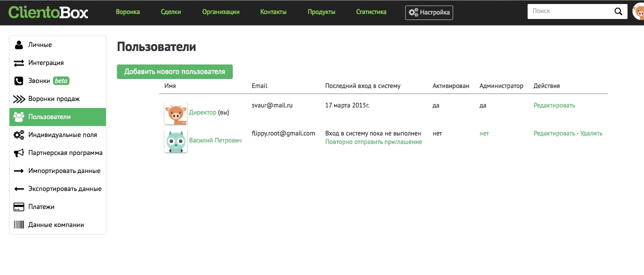
Task: Click left arrow icon beside Экспортировать данные
Action: point(19,189)
